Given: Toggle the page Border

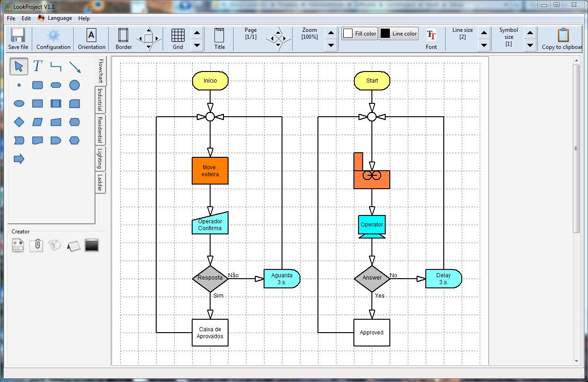Looking at the screenshot, I should pos(123,39).
